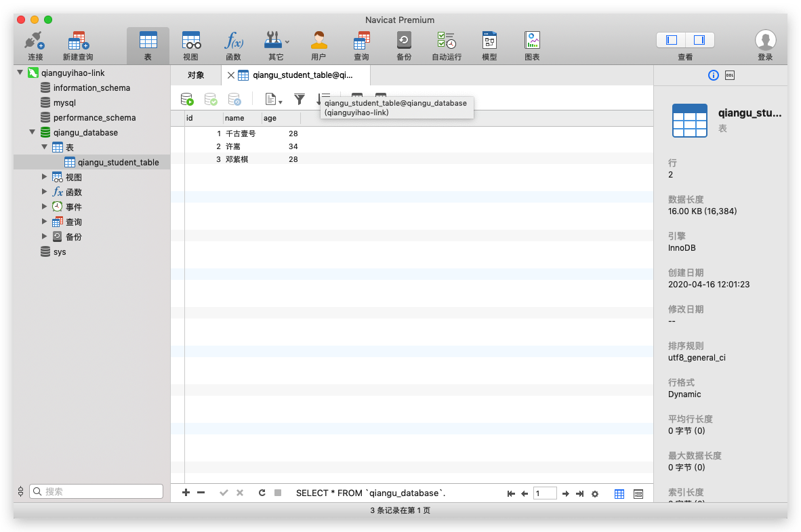The width and height of the screenshot is (801, 532).
Task: Switch to grid view at bottom right
Action: [619, 494]
